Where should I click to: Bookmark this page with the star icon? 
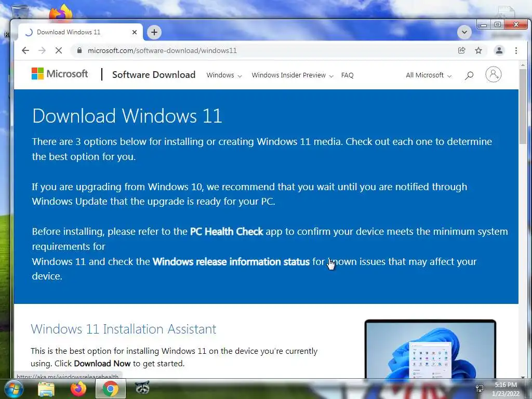(x=478, y=50)
